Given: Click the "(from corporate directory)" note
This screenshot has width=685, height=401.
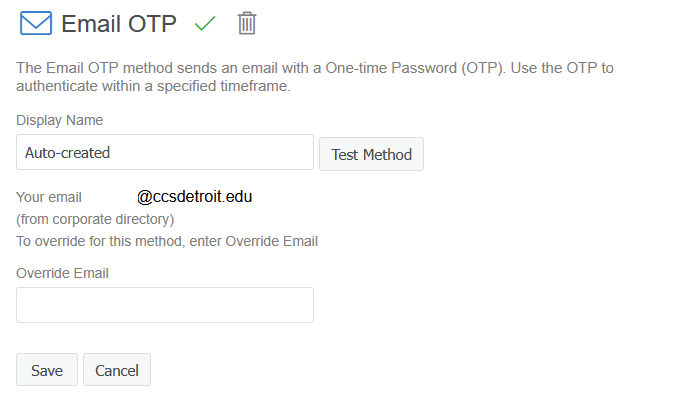Looking at the screenshot, I should pyautogui.click(x=95, y=219).
